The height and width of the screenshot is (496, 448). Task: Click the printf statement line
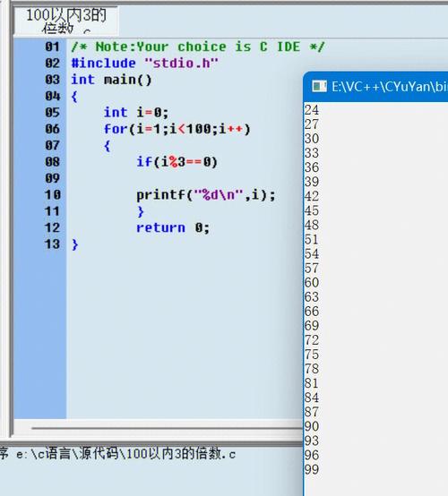click(x=206, y=195)
